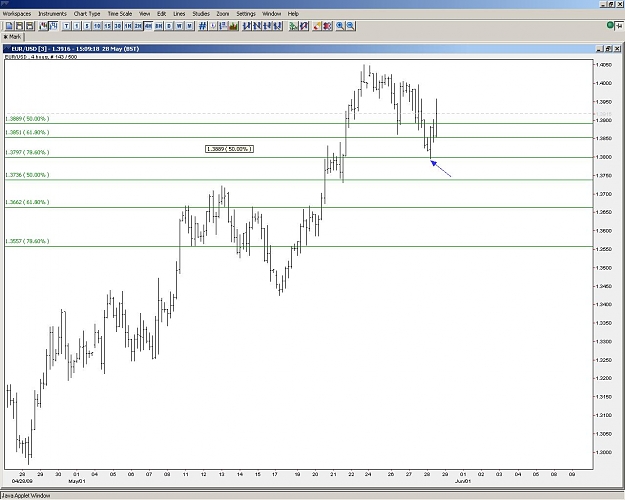
Task: Click the second line drawing icon
Action: (x=257, y=26)
